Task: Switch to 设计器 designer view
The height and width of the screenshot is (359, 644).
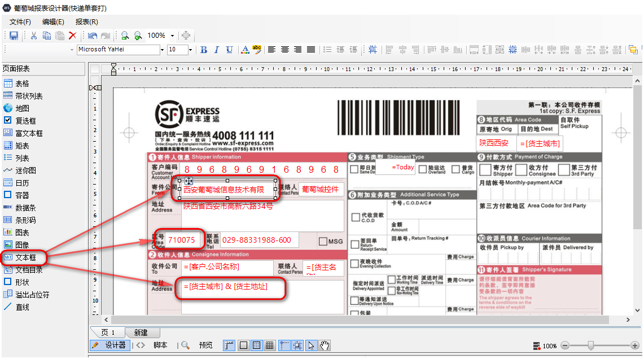Action: [x=110, y=345]
